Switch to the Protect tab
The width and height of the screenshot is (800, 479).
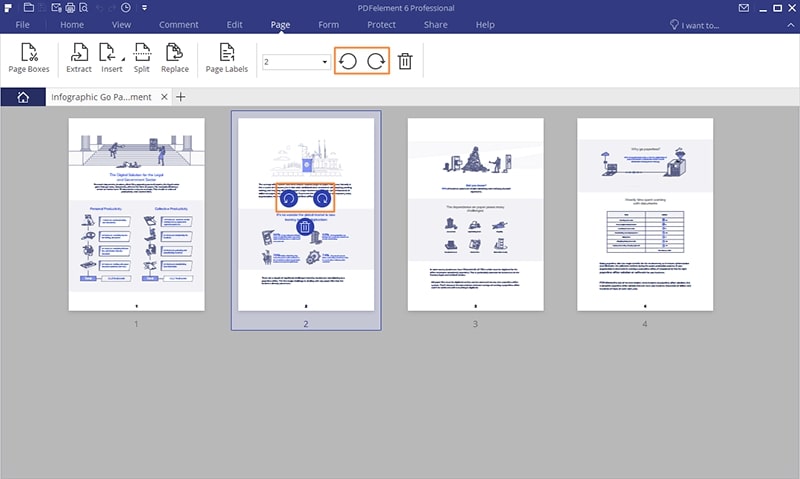(381, 24)
